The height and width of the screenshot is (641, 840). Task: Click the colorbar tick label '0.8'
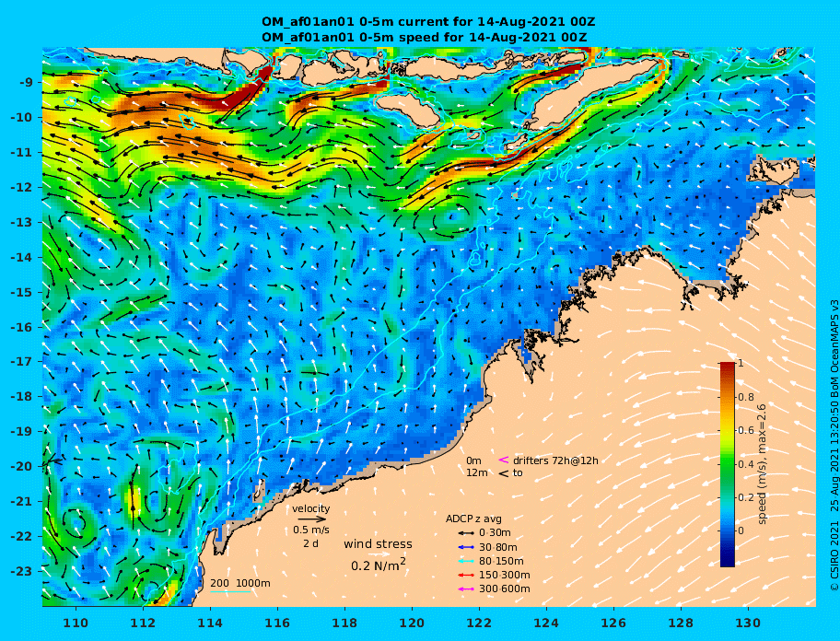pyautogui.click(x=746, y=397)
